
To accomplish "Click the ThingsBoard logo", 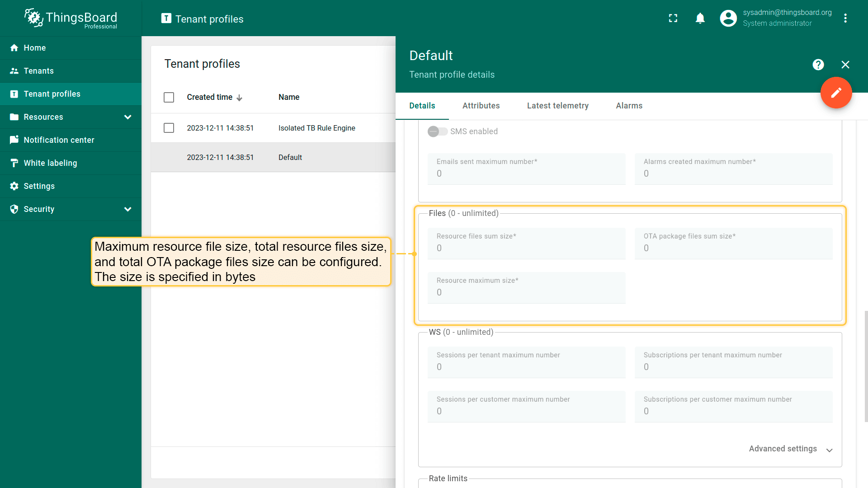I will coord(71,18).
